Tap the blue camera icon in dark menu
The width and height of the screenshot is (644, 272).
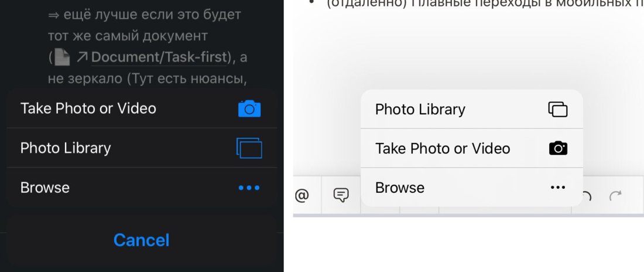click(x=249, y=108)
